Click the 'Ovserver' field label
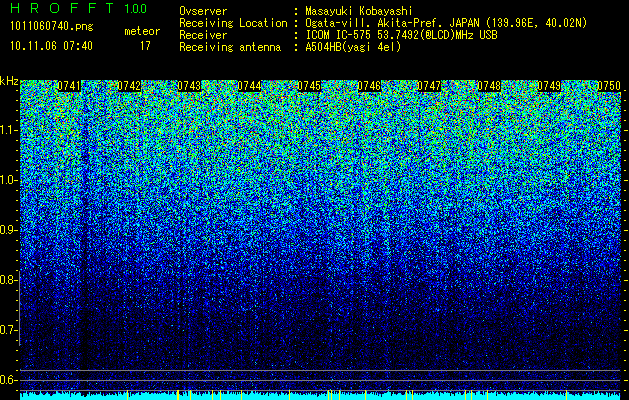Image resolution: width=629 pixels, height=400 pixels. tap(203, 11)
